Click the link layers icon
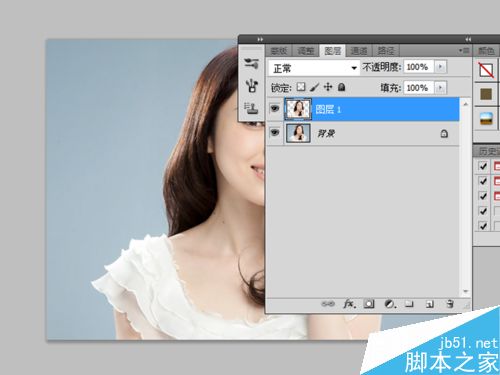The width and height of the screenshot is (500, 375). (328, 304)
